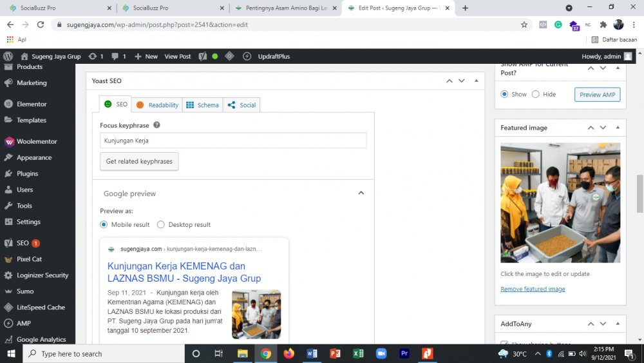Move Yoast SEO panel down
This screenshot has width=644, height=363.
click(x=462, y=81)
